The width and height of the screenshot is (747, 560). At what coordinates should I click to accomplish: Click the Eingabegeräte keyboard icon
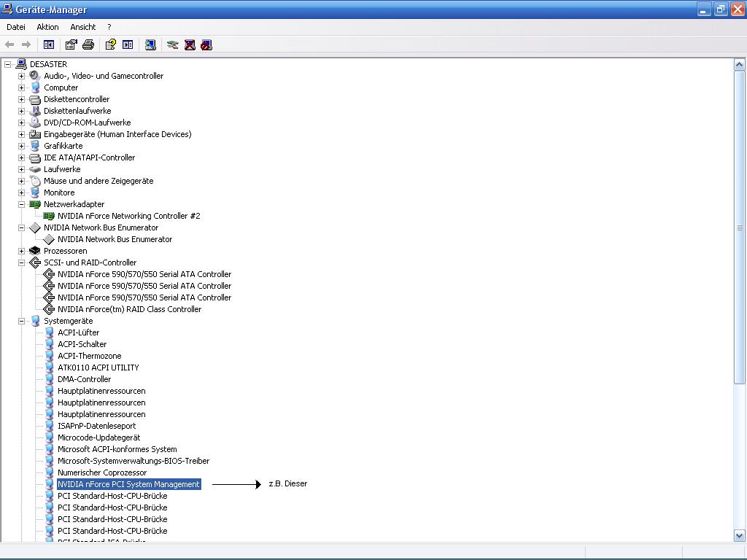pyautogui.click(x=35, y=134)
